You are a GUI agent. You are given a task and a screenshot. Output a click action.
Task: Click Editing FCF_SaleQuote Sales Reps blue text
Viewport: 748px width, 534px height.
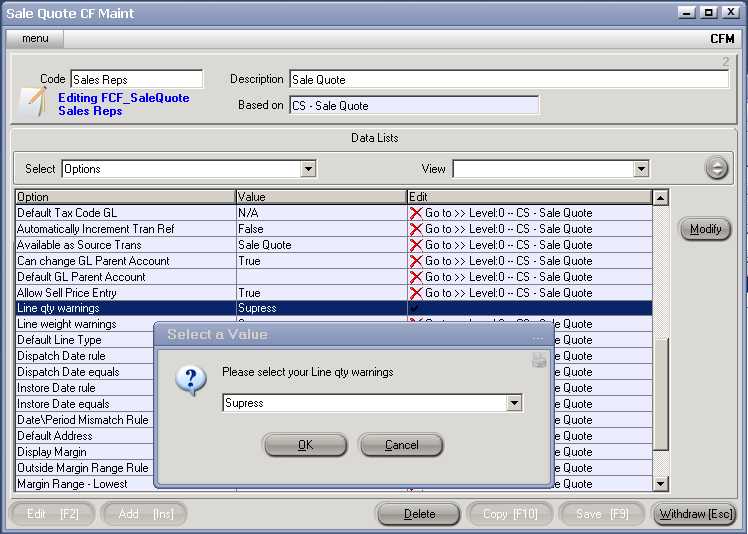[x=124, y=104]
